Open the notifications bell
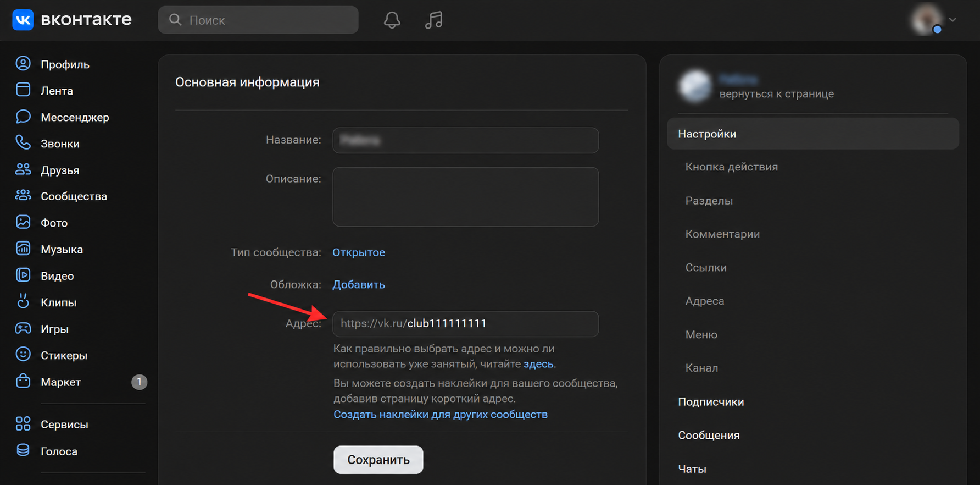 [392, 20]
